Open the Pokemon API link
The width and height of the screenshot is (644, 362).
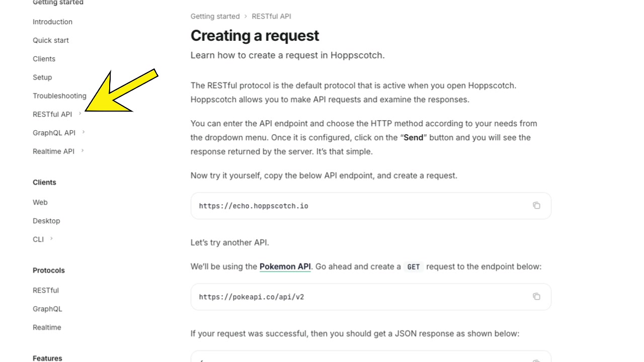pyautogui.click(x=285, y=266)
